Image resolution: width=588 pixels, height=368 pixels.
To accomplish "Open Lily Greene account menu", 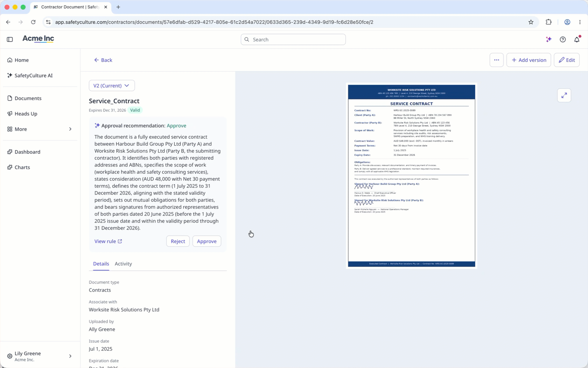I will coord(40,356).
